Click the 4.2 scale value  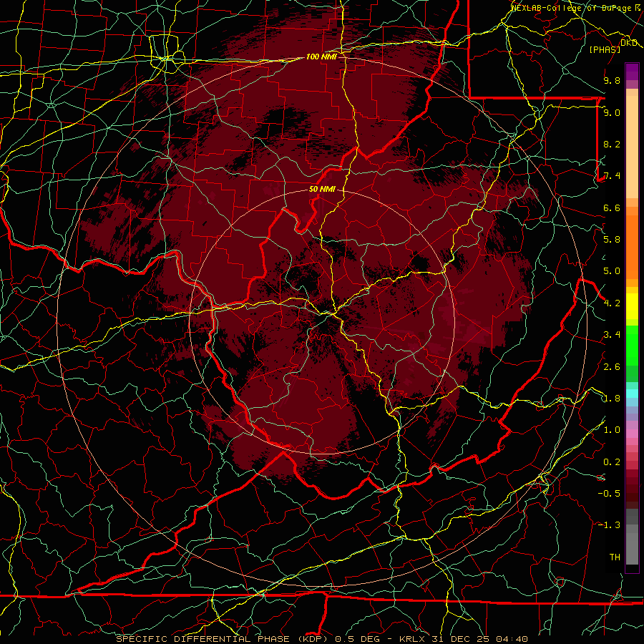612,303
